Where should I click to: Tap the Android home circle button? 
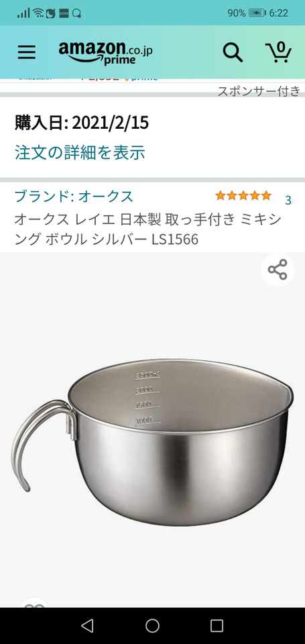pos(152,625)
